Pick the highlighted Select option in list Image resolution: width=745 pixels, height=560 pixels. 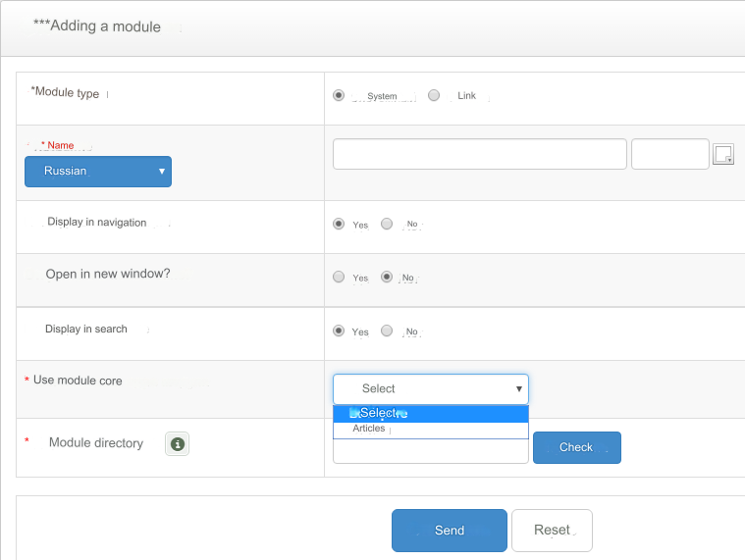[x=430, y=413]
